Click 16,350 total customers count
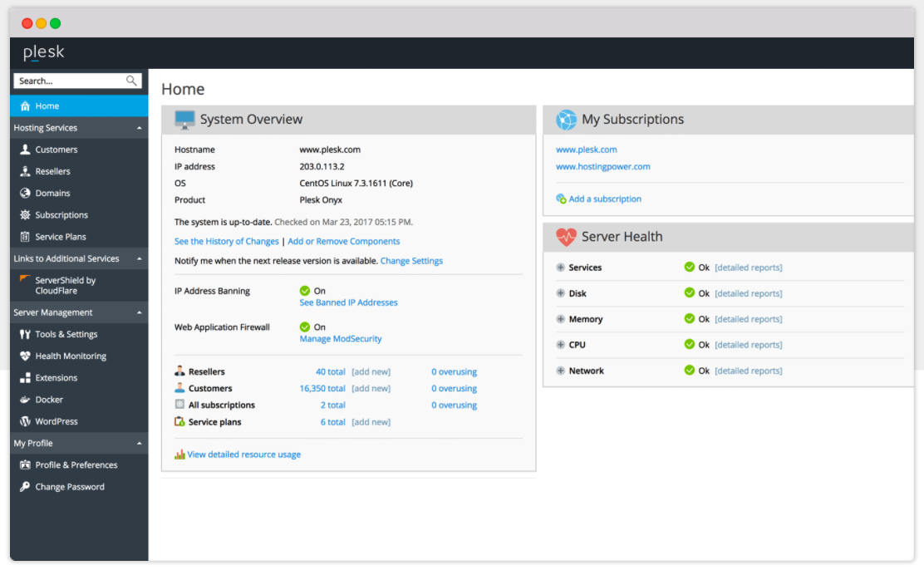Viewport: 924px width, 570px height. click(x=322, y=389)
